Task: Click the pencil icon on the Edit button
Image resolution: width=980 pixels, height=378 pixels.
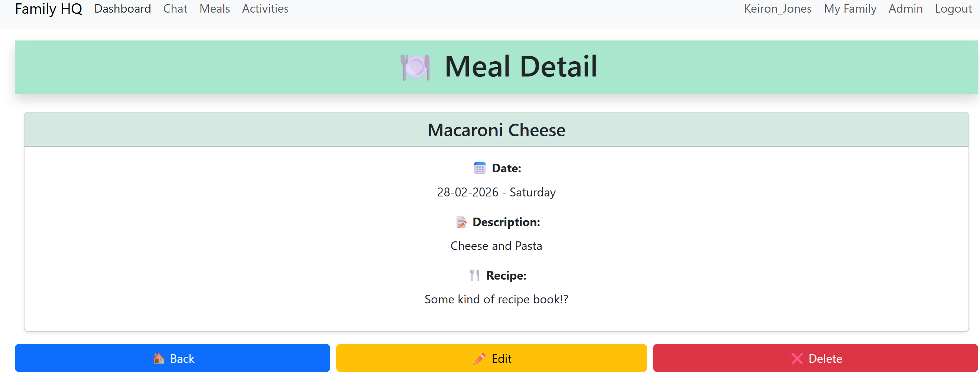Action: pos(480,358)
